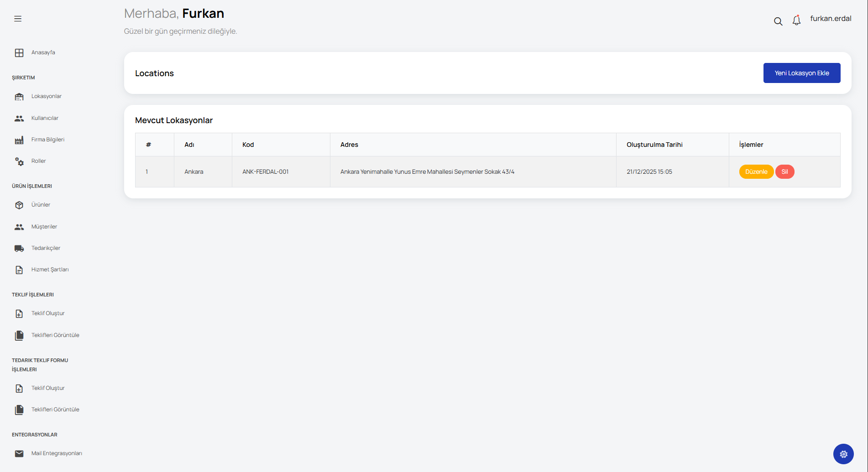
Task: Click Teklifleri Görüntüle icon under Tedarik Teklif Formu
Action: coord(19,410)
